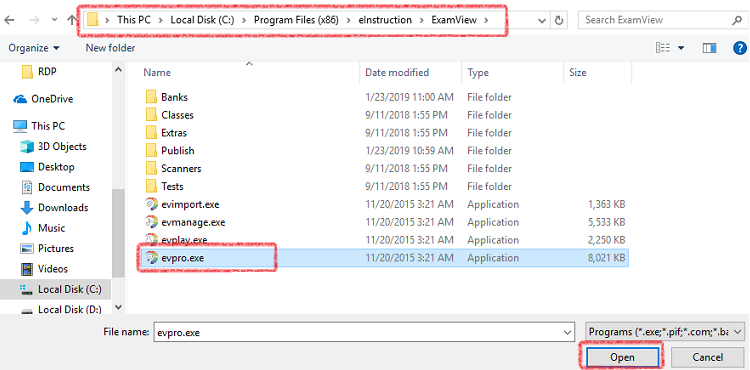Click the search magnifier icon
Screen dimensions: 750x370
coord(737,20)
